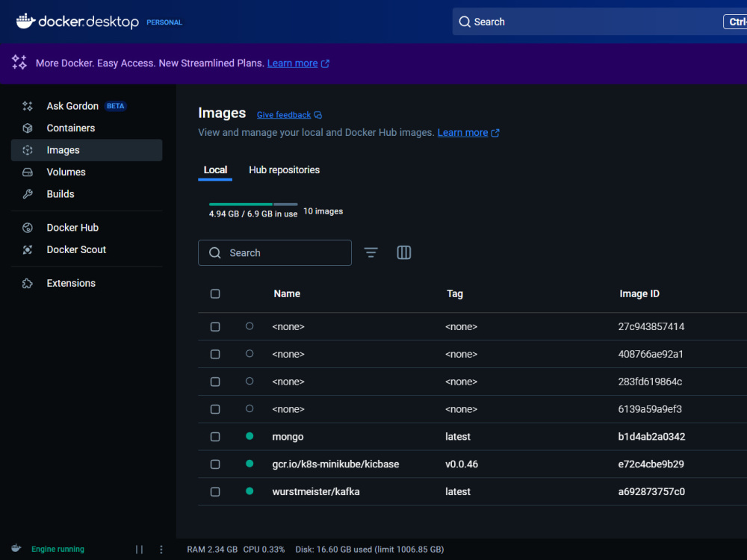Select the mongo image checkbox
747x560 pixels.
click(x=215, y=437)
